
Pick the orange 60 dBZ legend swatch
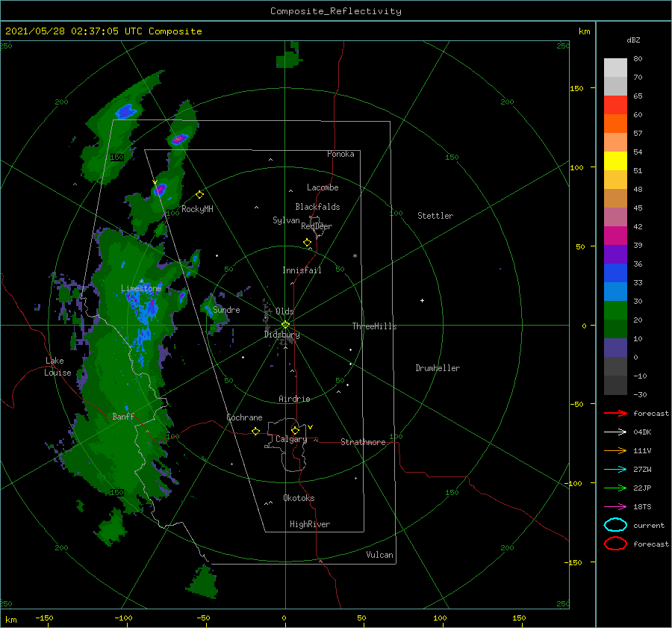click(615, 123)
